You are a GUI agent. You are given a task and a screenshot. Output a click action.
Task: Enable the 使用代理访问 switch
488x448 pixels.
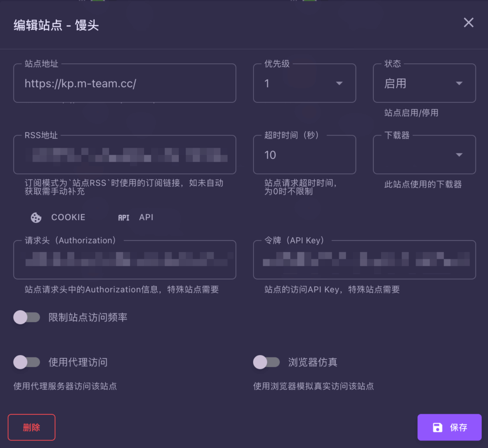pyautogui.click(x=27, y=362)
